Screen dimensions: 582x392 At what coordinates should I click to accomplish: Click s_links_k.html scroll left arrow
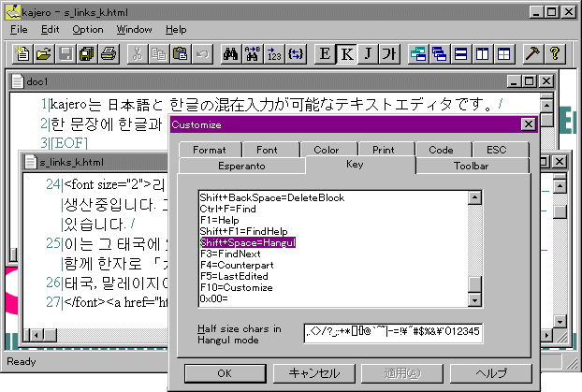coord(36,335)
